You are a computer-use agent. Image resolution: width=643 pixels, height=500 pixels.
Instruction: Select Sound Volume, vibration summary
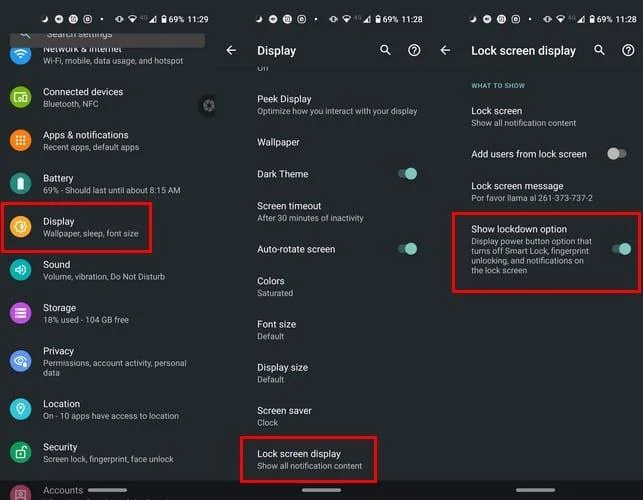(x=104, y=277)
